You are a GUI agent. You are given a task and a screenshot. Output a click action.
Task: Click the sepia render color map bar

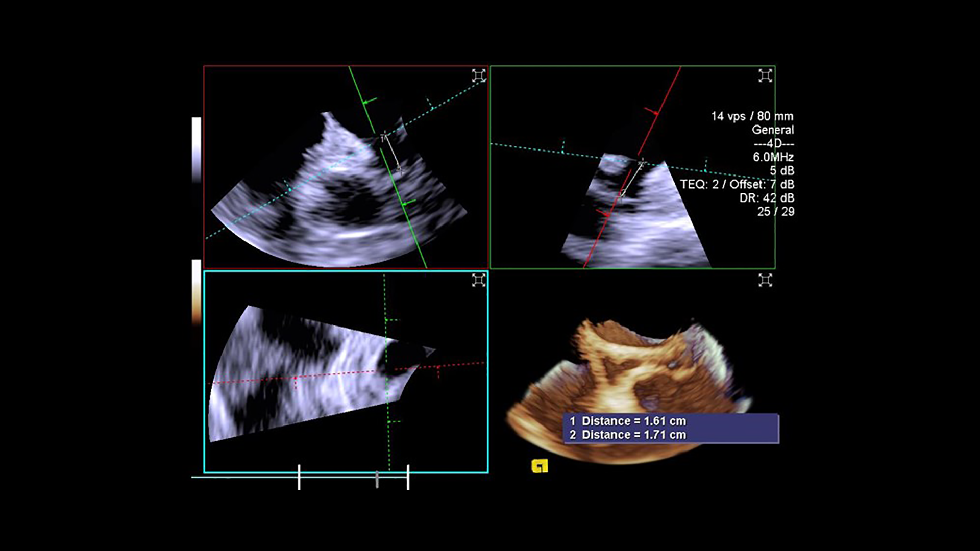click(x=197, y=292)
